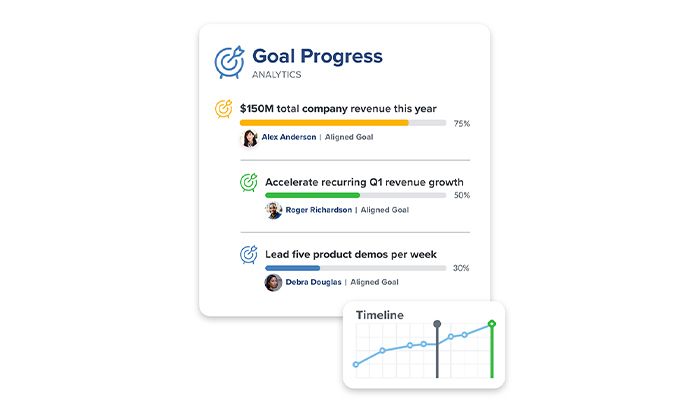Open the $150M total company revenue goal

coord(338,108)
